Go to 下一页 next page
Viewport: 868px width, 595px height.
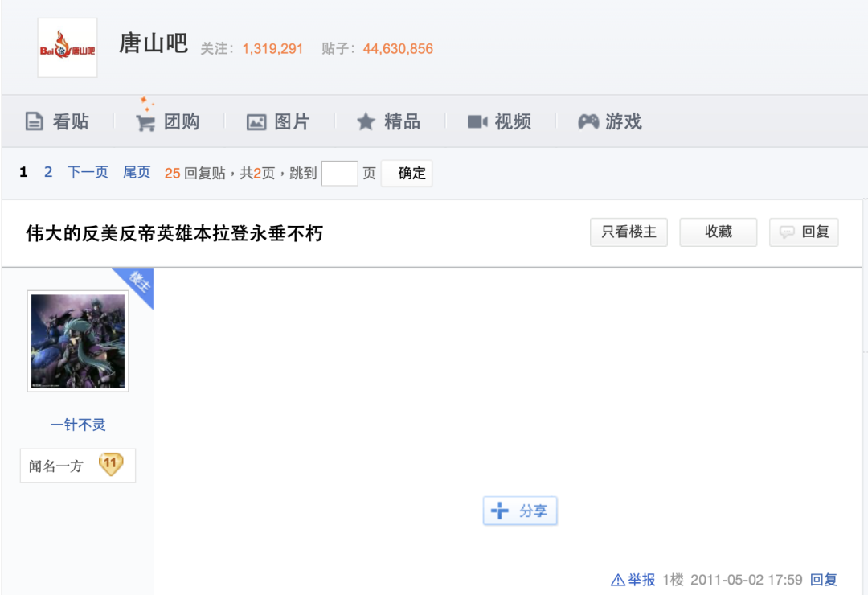[x=88, y=172]
